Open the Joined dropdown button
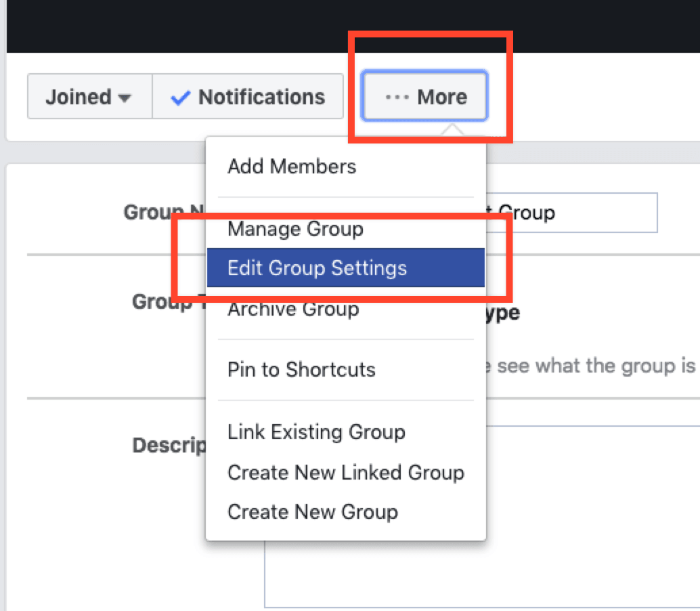 [90, 96]
